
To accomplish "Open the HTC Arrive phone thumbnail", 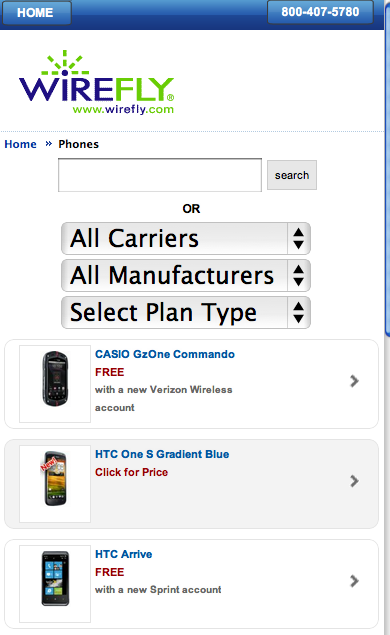I will click(x=55, y=584).
